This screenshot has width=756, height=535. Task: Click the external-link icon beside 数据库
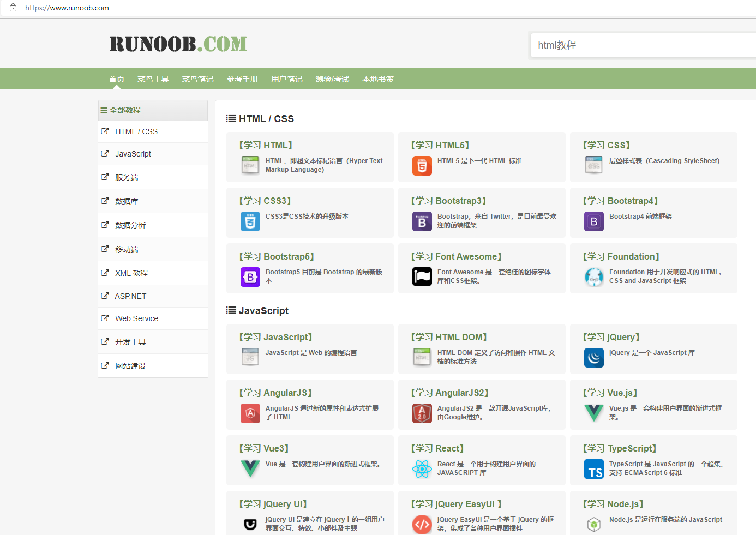tap(105, 201)
